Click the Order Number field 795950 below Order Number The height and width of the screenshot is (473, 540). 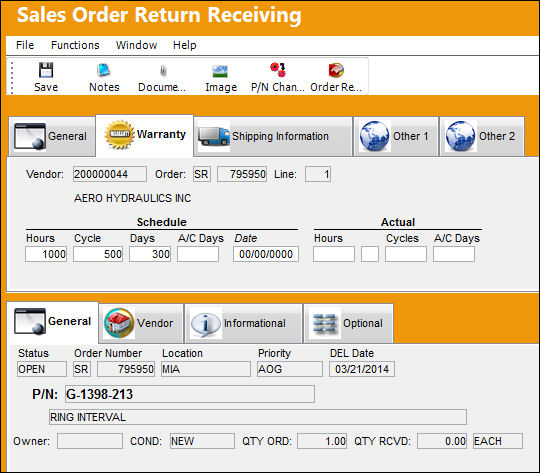pyautogui.click(x=126, y=369)
